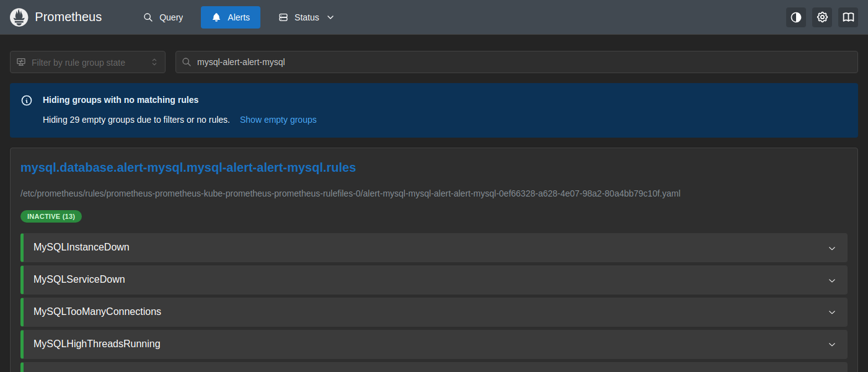Open the Alerts tab

231,17
